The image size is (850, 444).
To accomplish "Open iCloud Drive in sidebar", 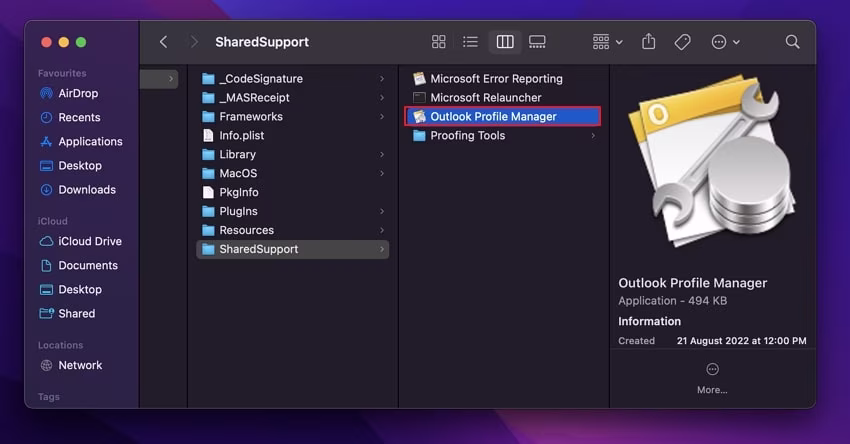I will [89, 241].
